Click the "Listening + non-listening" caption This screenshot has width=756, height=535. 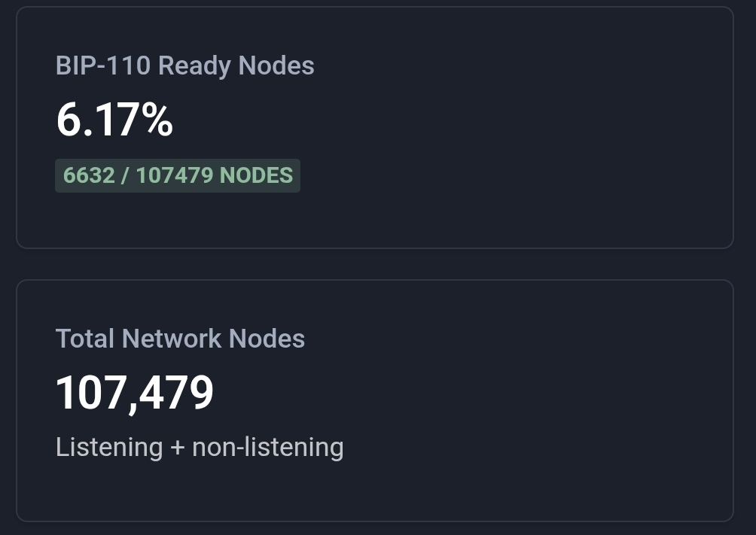point(200,447)
